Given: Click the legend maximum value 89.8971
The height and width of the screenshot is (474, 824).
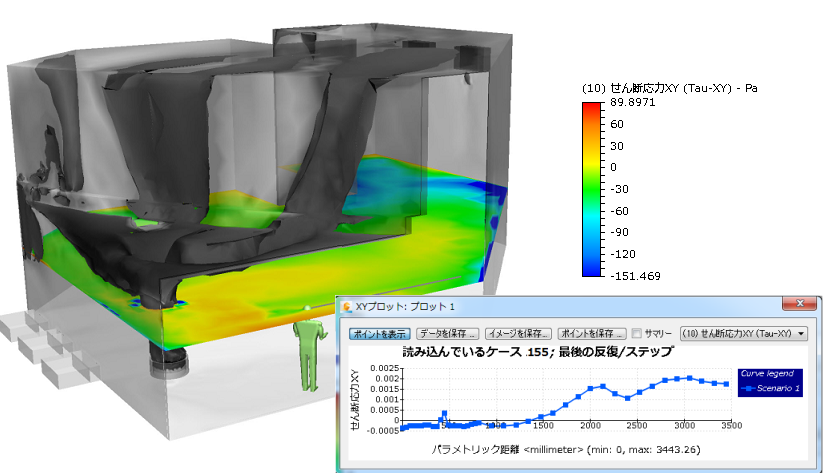Looking at the screenshot, I should pyautogui.click(x=633, y=102).
